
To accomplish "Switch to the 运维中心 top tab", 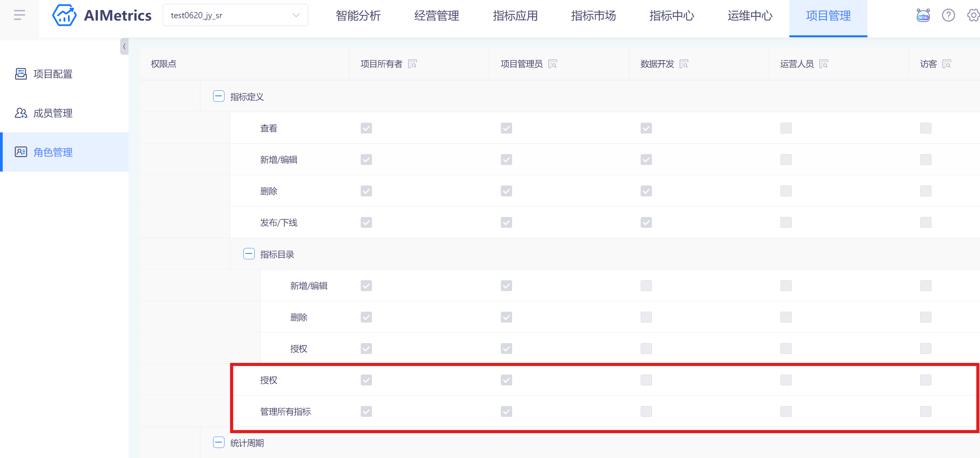I will click(750, 16).
